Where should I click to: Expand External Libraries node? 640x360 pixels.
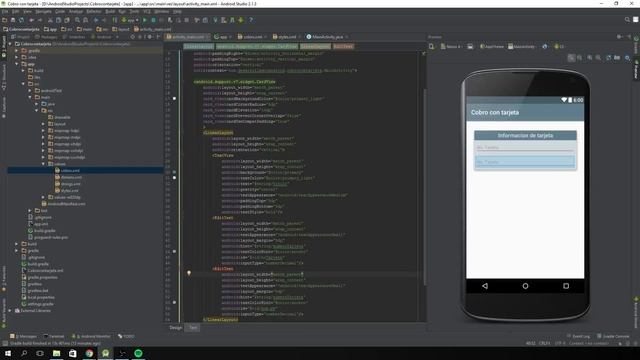[x=10, y=311]
